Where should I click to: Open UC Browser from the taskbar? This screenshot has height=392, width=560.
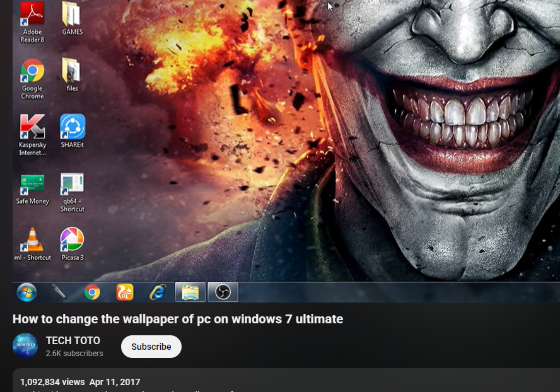click(125, 292)
